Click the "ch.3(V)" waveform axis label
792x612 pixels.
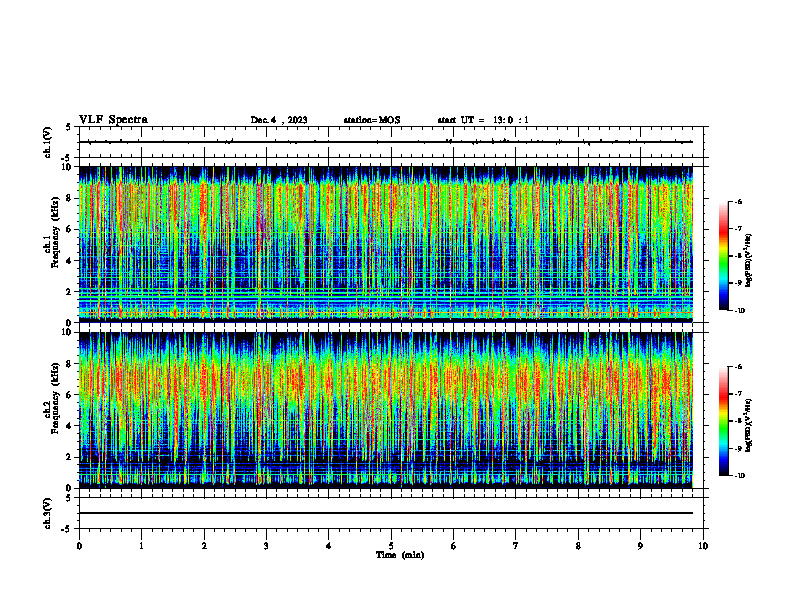coord(48,513)
